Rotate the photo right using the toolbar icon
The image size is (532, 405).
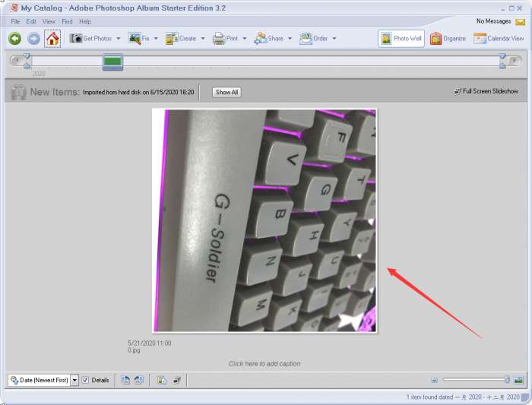point(139,380)
